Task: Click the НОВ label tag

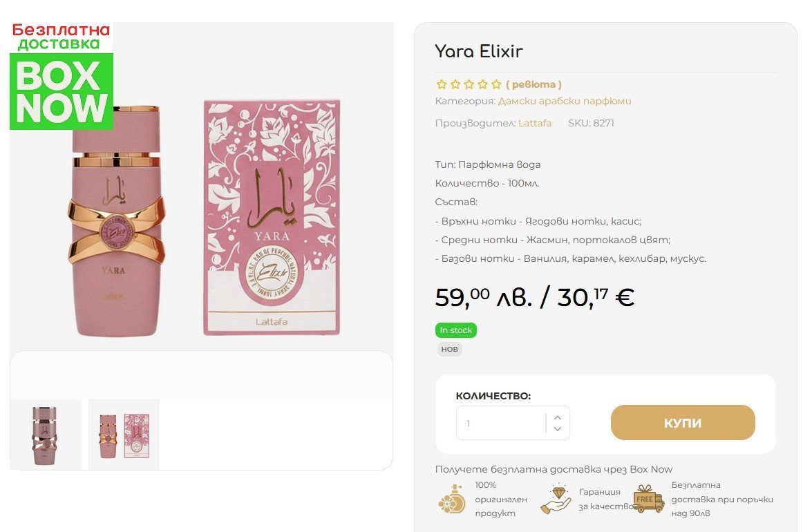Action: click(x=449, y=349)
